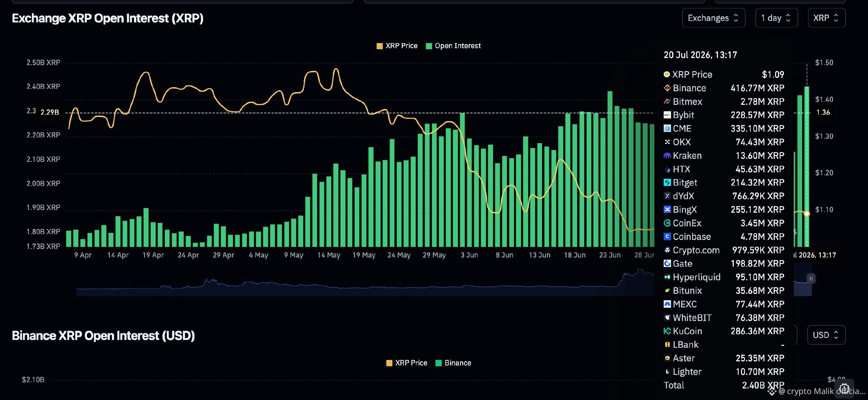Click the tooltip date "20 Jul 2026, 13:17"
The image size is (868, 400).
[700, 55]
